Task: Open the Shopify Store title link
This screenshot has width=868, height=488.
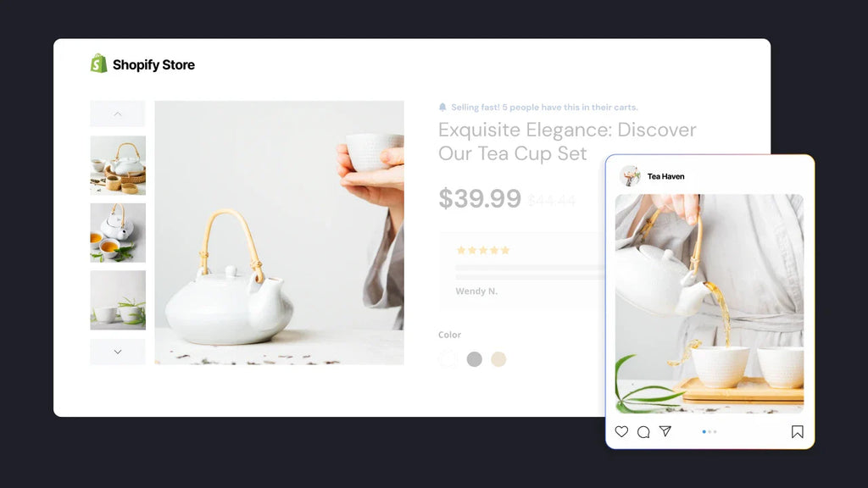Action: [x=153, y=64]
